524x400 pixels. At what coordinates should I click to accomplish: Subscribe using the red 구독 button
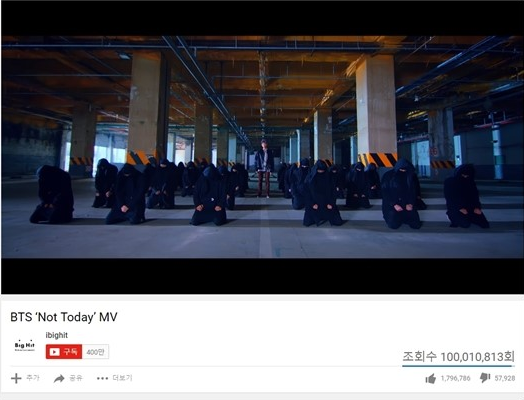(x=64, y=352)
